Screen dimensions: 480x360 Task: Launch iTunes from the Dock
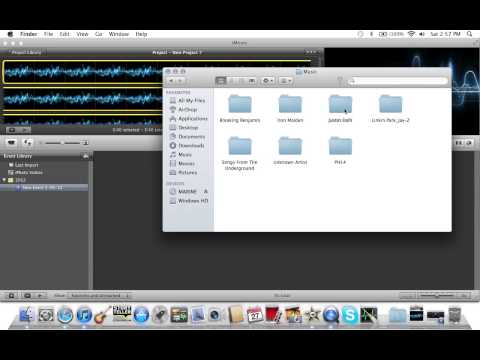pyautogui.click(x=84, y=315)
